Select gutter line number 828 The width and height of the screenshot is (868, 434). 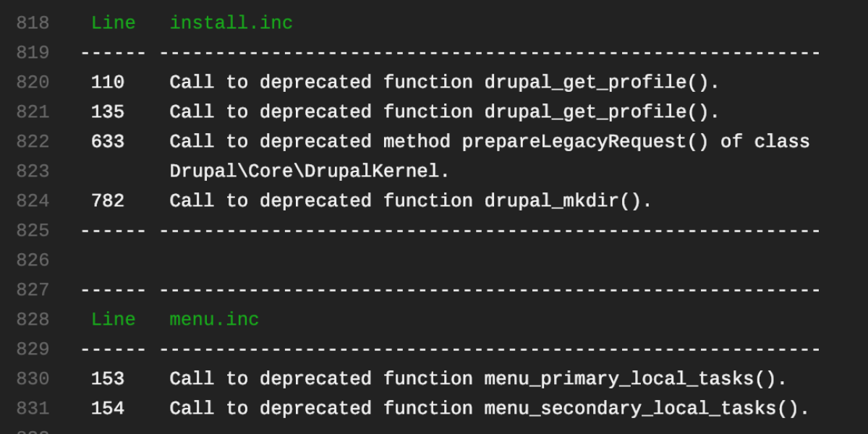pos(33,320)
